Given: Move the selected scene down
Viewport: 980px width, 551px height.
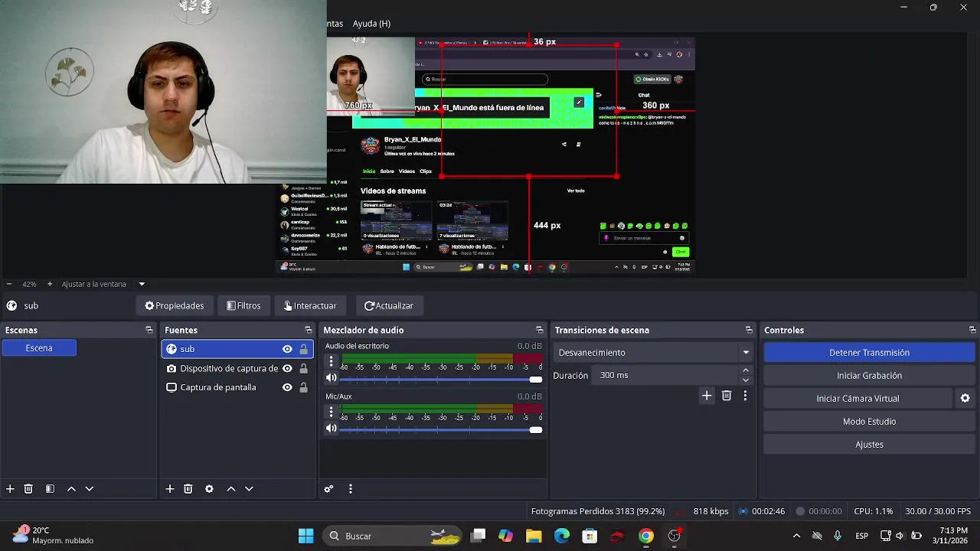Looking at the screenshot, I should 89,489.
